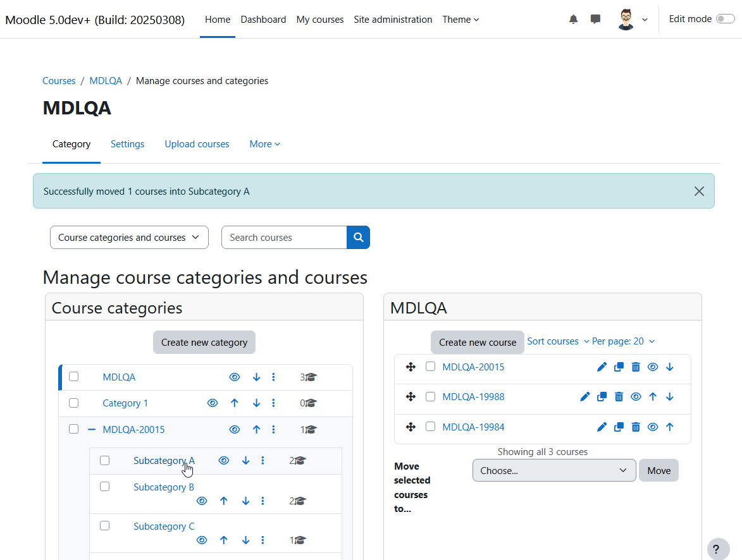The image size is (742, 560).
Task: Open the help question mark button
Action: pyautogui.click(x=719, y=549)
